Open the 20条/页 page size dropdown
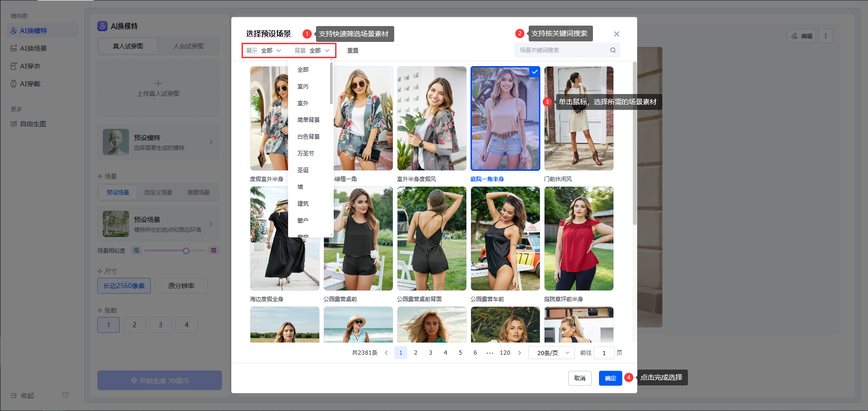 coord(552,353)
